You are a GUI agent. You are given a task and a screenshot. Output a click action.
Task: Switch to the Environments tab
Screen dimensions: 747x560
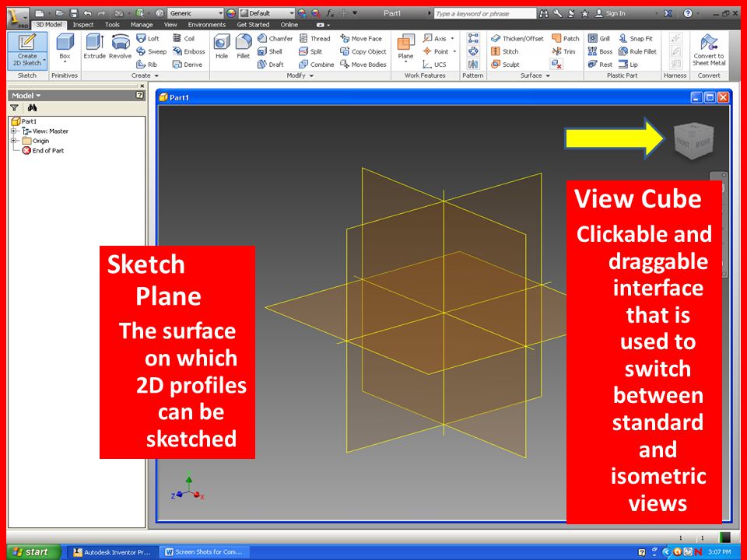(207, 25)
